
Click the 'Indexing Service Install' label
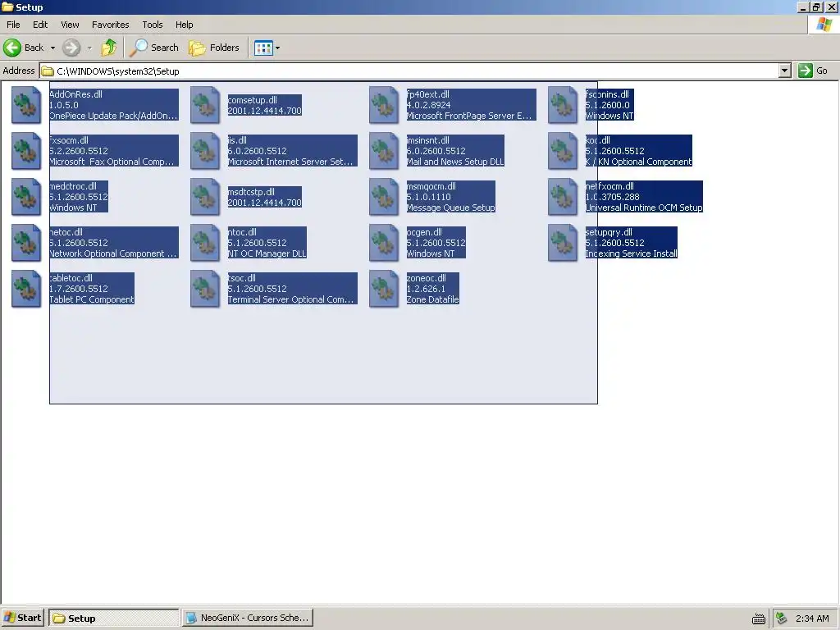point(631,254)
